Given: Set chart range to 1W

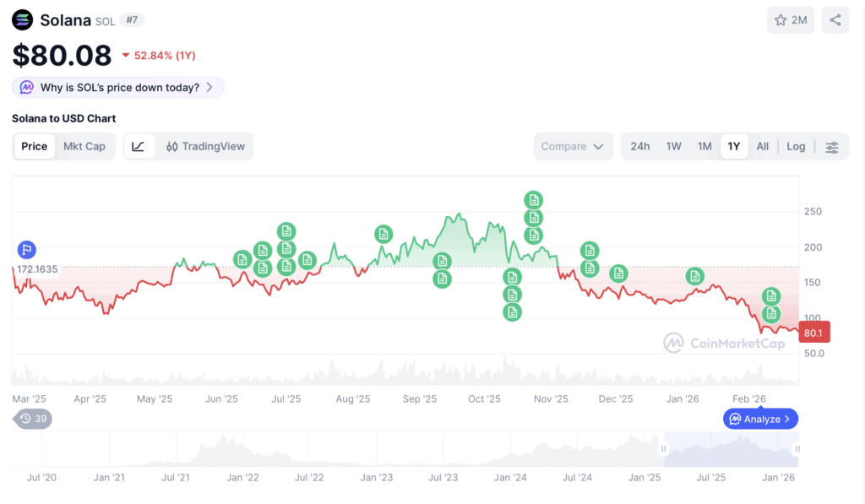Looking at the screenshot, I should (673, 146).
